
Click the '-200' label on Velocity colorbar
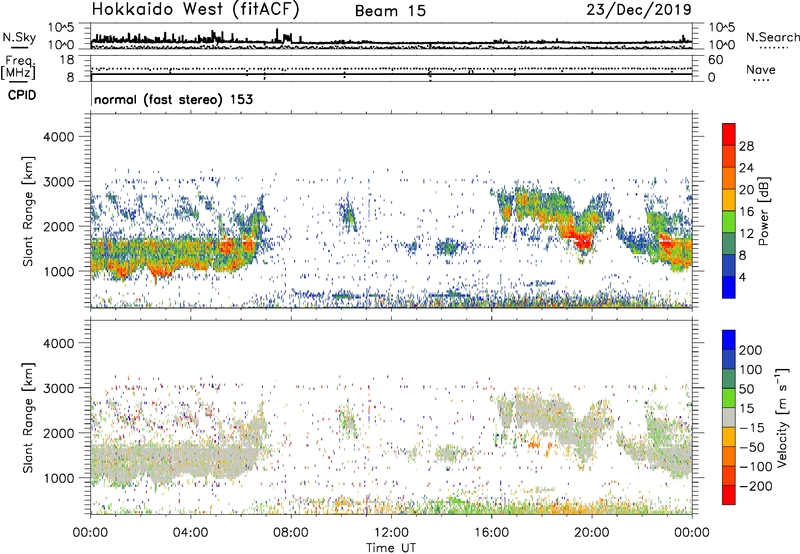point(755,486)
